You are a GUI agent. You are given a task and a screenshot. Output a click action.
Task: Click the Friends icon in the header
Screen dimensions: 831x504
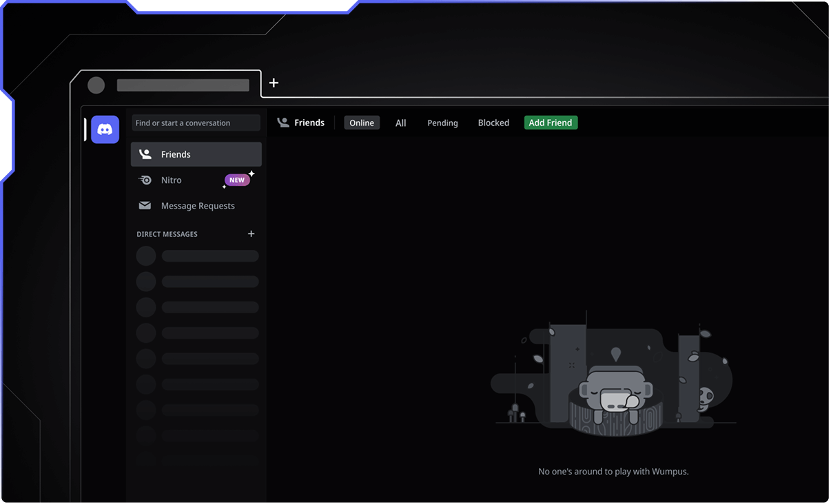(283, 123)
